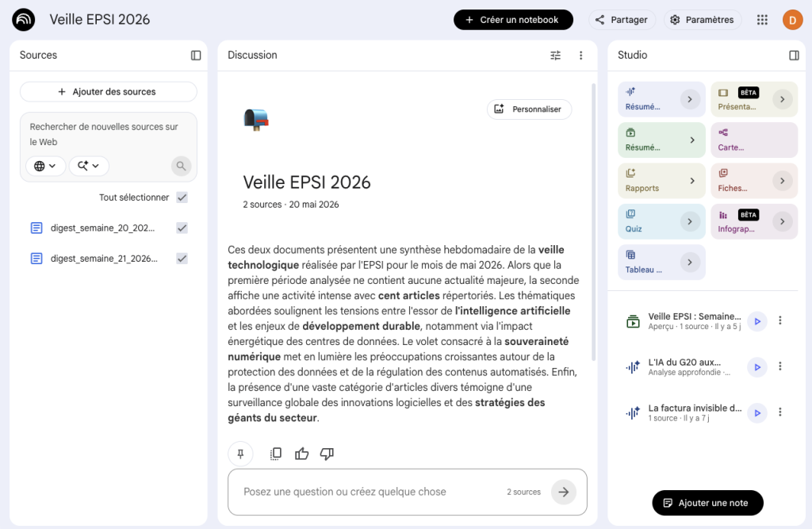Expand Quiz card chevron
The width and height of the screenshot is (812, 529).
pos(690,221)
